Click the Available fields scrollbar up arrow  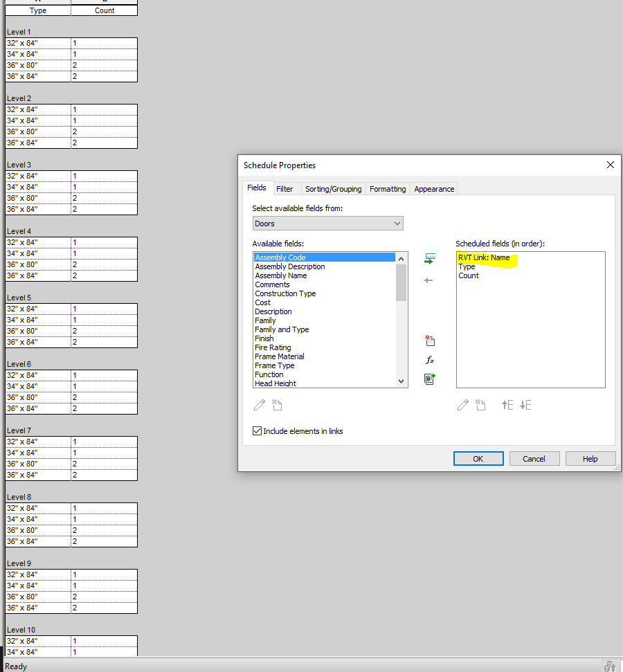tap(401, 258)
